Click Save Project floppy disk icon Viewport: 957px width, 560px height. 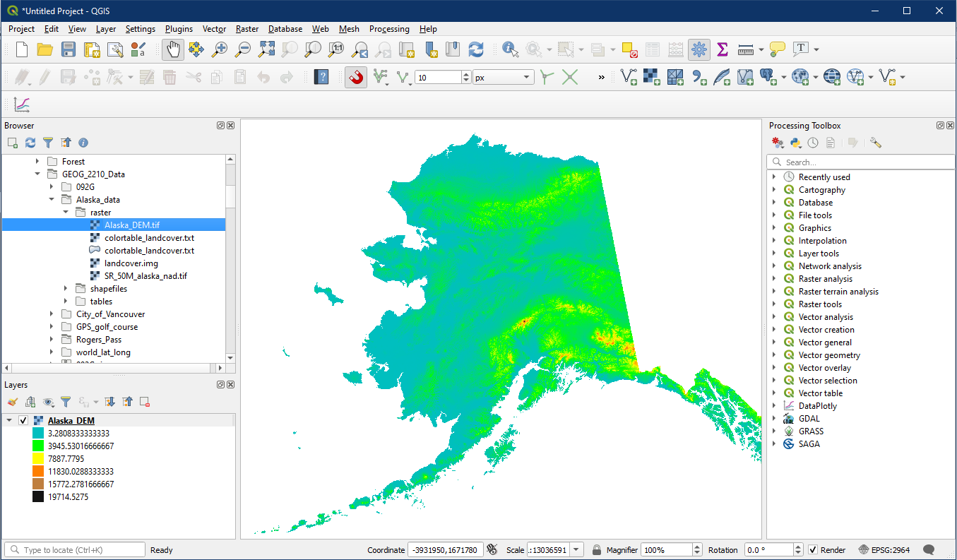pos(69,49)
